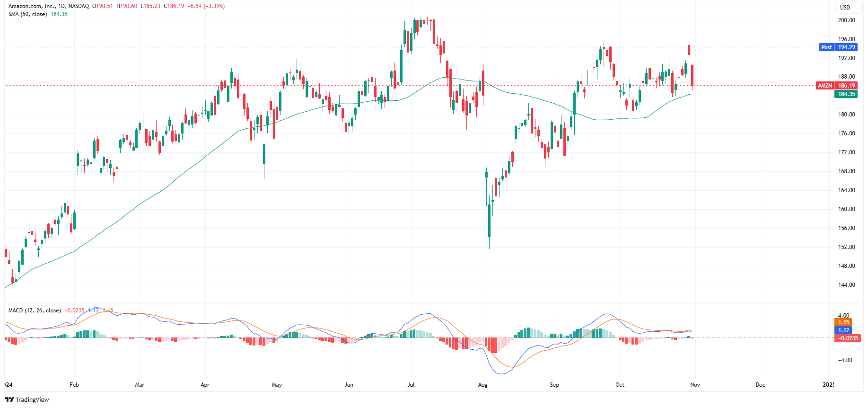Image resolution: width=868 pixels, height=408 pixels.
Task: Click the blue 1.12 MACD value label
Action: 843,330
